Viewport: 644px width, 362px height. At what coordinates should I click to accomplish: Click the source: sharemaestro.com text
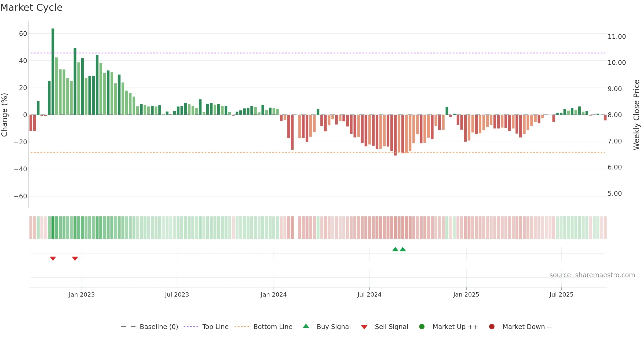[592, 275]
